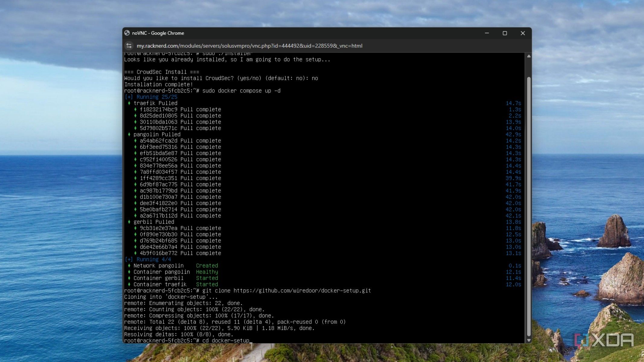644x362 pixels.
Task: Click the "Network pangolin Created" line
Action: pos(176,265)
